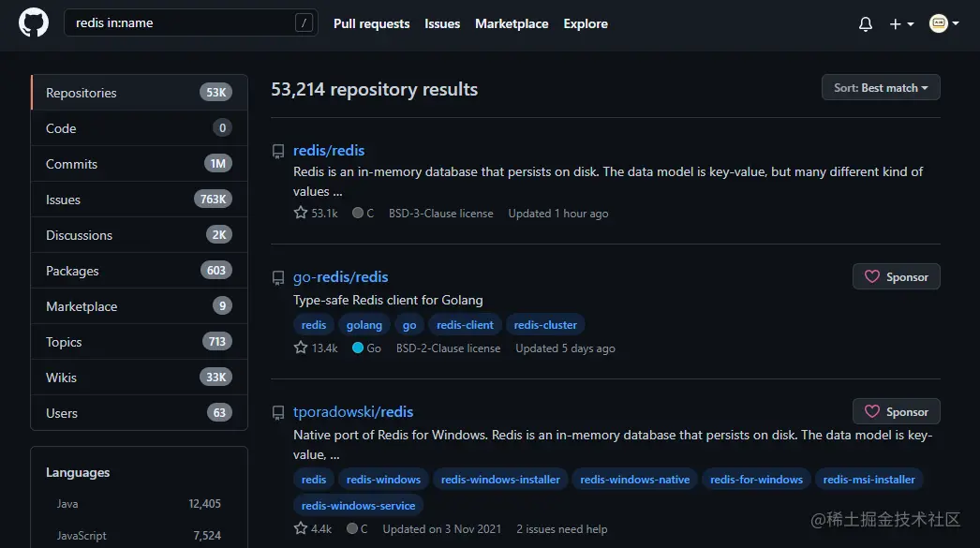The image size is (980, 548).
Task: Go to Marketplace in the header
Action: point(512,23)
